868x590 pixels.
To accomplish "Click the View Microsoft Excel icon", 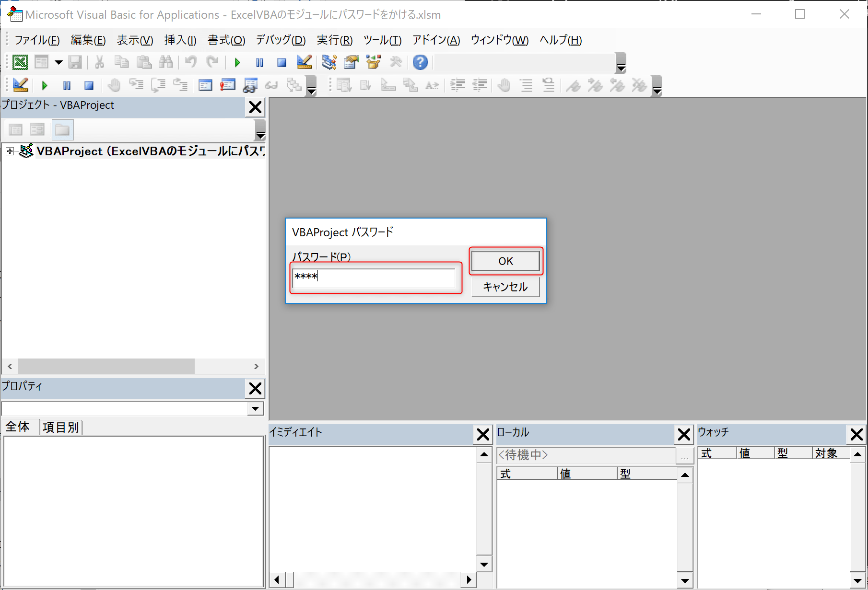I will point(20,62).
